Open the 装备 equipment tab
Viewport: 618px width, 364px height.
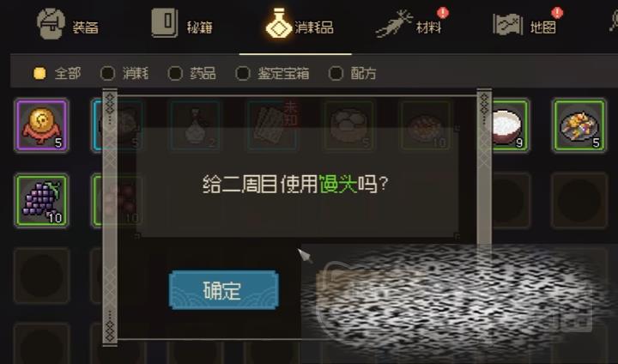point(68,25)
